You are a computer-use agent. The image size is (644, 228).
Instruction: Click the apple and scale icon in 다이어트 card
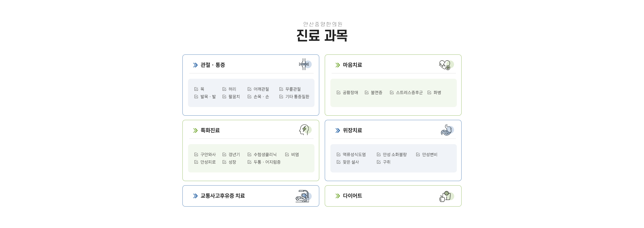447,196
